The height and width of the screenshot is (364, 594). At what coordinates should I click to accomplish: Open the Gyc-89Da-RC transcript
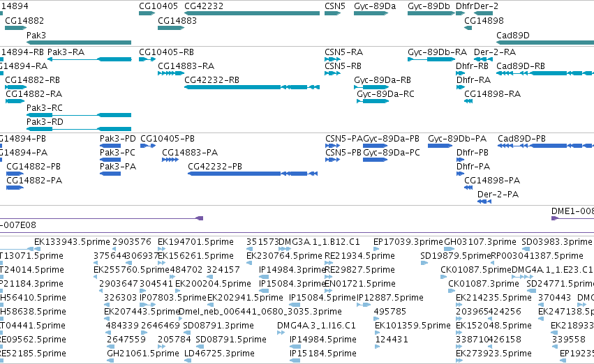coord(373,101)
